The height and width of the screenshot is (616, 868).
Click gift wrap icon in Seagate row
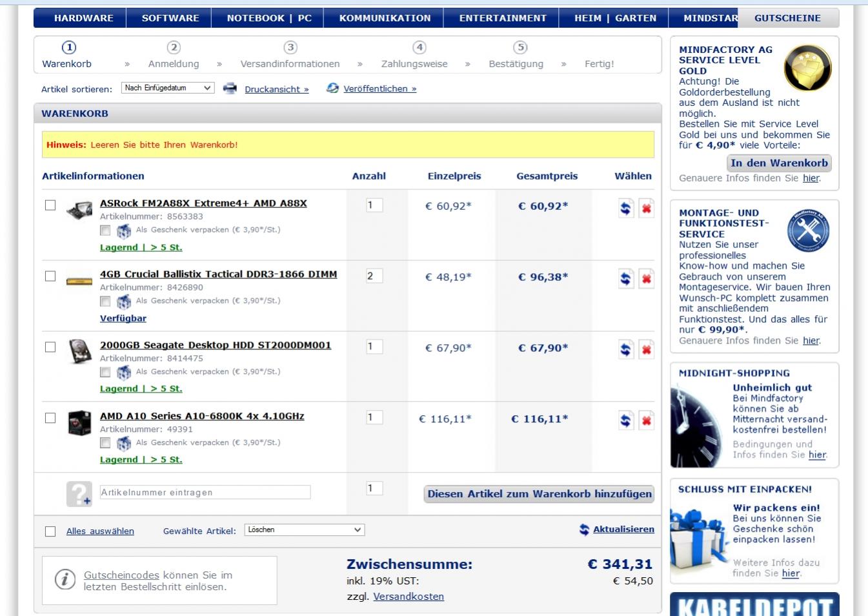coord(124,373)
